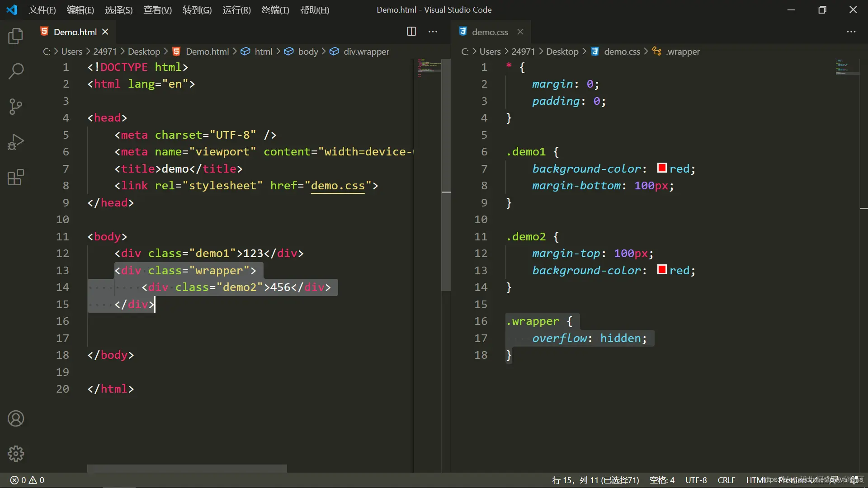This screenshot has height=488, width=868.
Task: Click the UTF-8 encoding in the status bar
Action: click(696, 480)
